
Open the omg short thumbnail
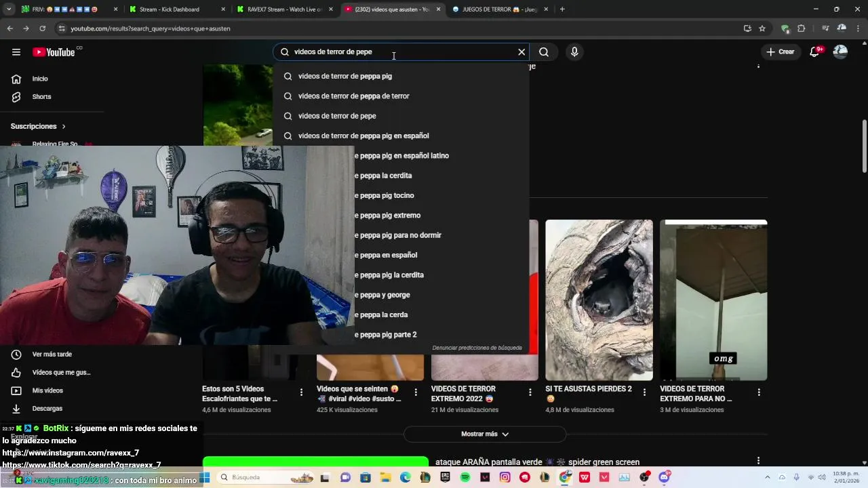(x=713, y=300)
